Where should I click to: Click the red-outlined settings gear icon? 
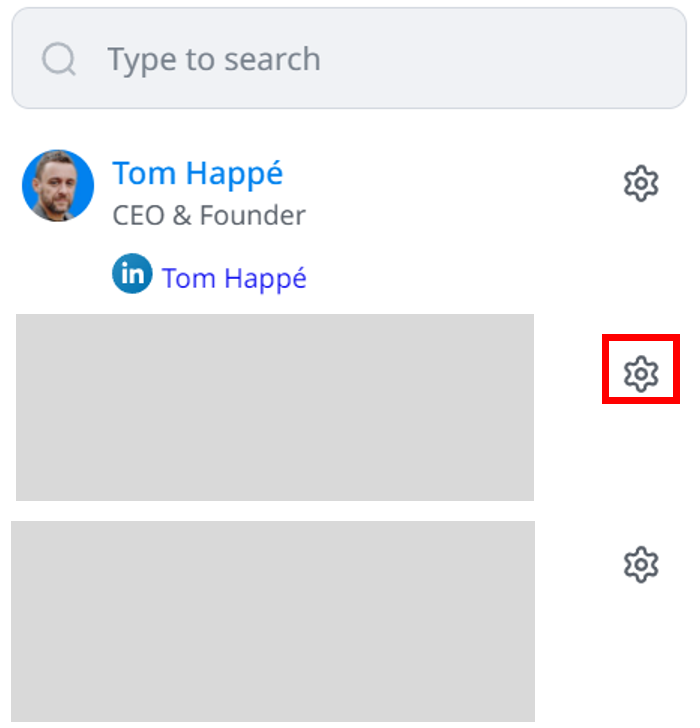coord(640,373)
